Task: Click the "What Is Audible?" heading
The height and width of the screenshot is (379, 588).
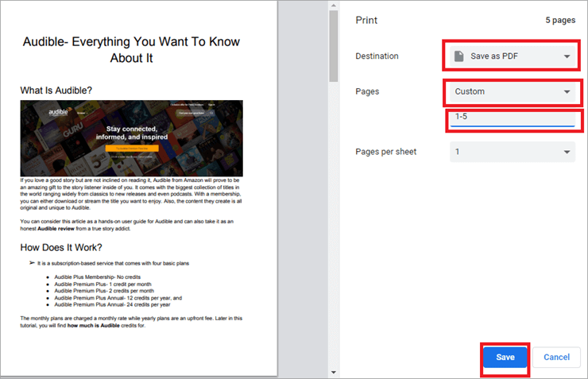Action: point(61,90)
